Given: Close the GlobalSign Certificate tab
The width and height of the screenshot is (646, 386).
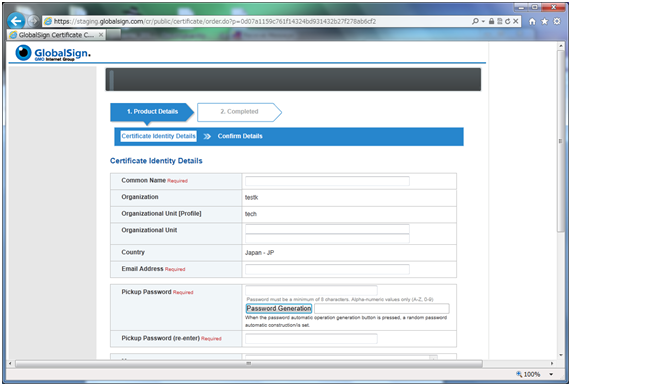Looking at the screenshot, I should point(101,35).
